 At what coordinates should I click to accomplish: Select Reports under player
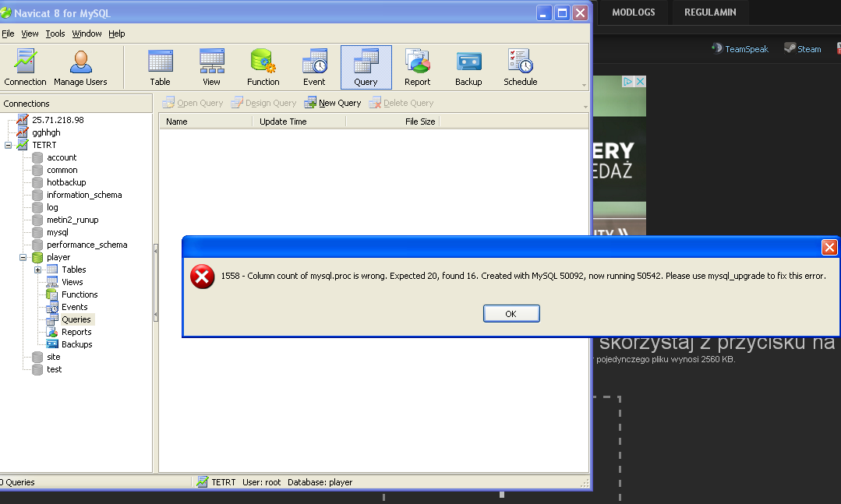(76, 332)
